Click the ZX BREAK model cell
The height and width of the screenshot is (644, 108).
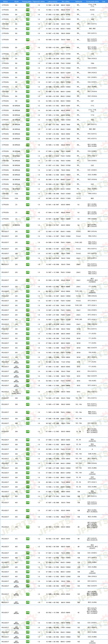tap(16, 225)
